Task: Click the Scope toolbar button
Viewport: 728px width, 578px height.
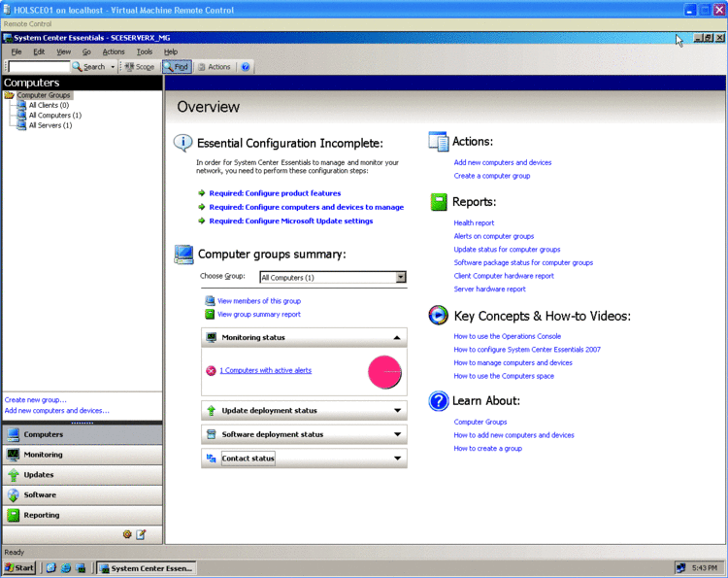Action: pos(139,67)
